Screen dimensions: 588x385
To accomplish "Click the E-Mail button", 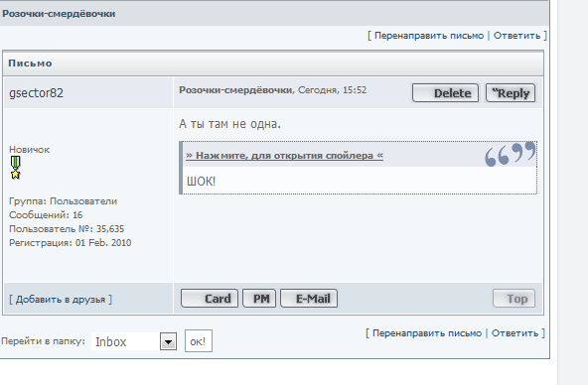I will pyautogui.click(x=309, y=299).
